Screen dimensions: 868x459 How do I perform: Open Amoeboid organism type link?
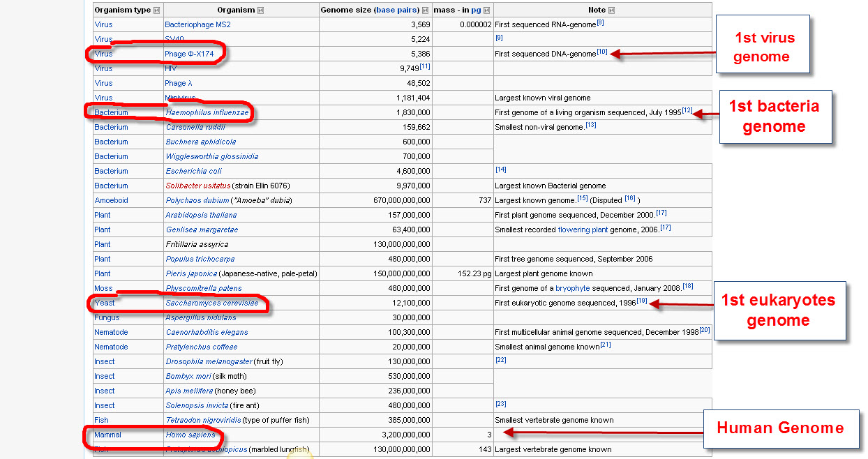pyautogui.click(x=111, y=200)
